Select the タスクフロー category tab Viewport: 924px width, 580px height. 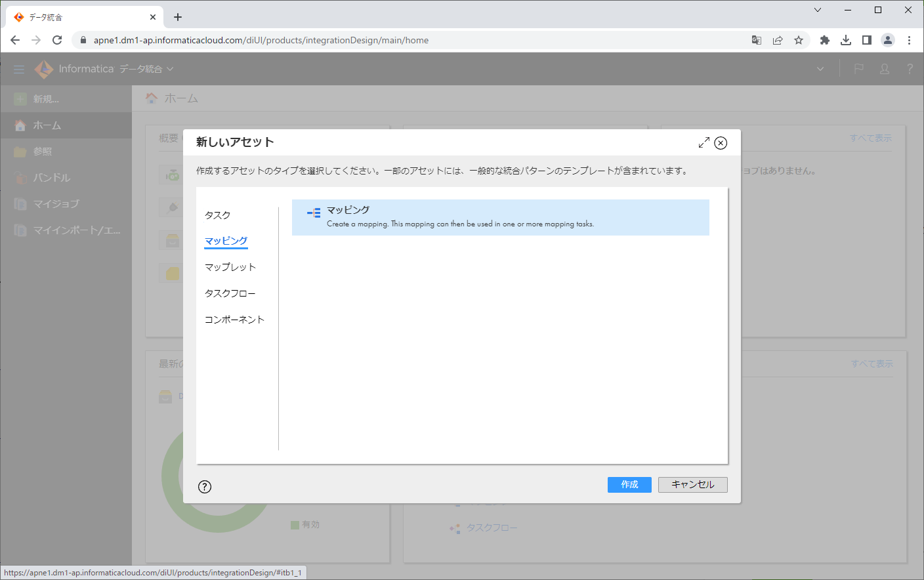tap(230, 293)
